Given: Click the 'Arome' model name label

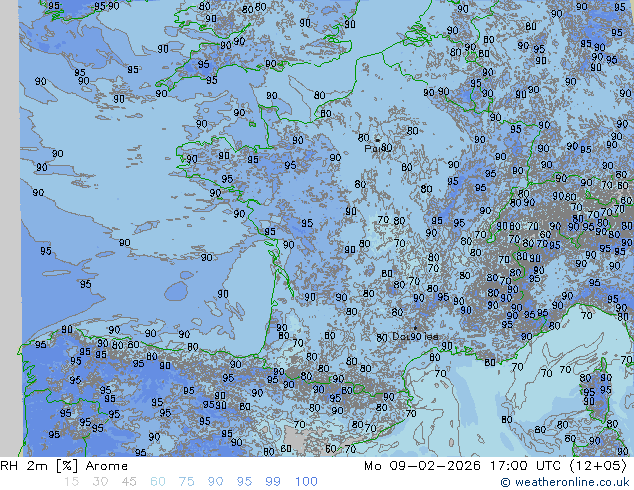Looking at the screenshot, I should 107,466.
